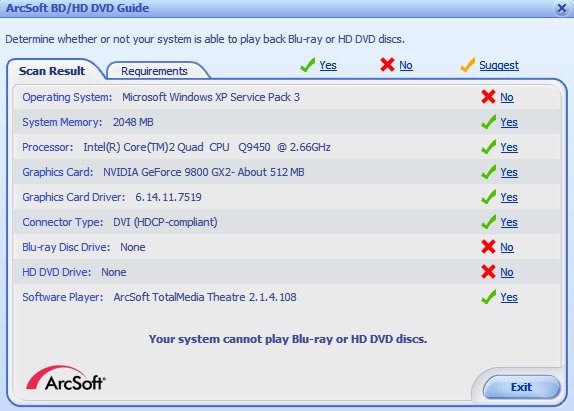Click the red X icon for Blu-ray Disc Drive
Viewport: 574px width, 411px height.
[x=488, y=247]
